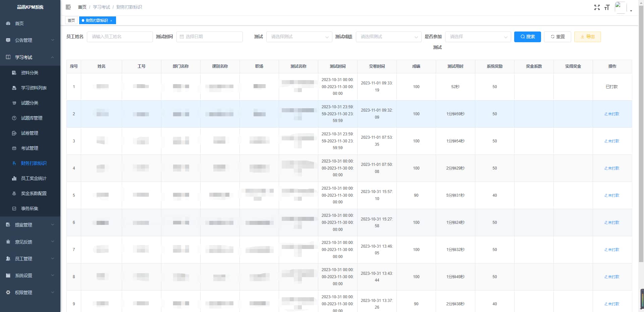Image resolution: width=644 pixels, height=312 pixels.
Task: Click the 权限管理 gear icon
Action: pyautogui.click(x=8, y=293)
